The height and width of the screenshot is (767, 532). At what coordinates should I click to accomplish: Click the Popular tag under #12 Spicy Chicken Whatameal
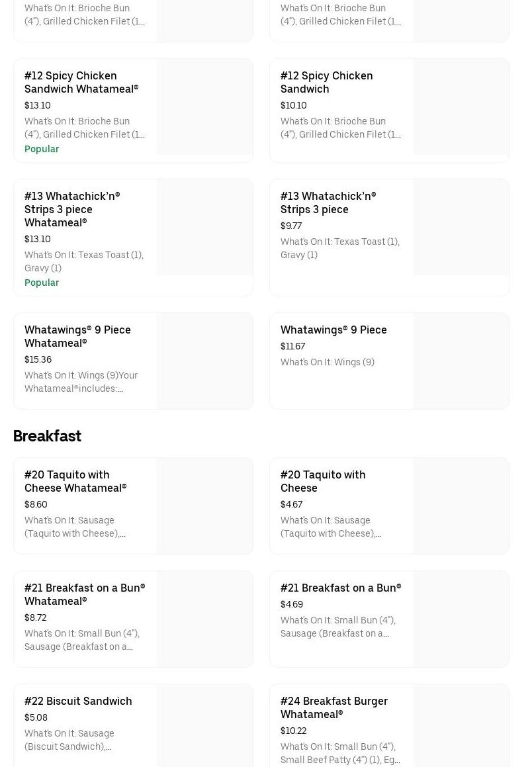point(42,149)
